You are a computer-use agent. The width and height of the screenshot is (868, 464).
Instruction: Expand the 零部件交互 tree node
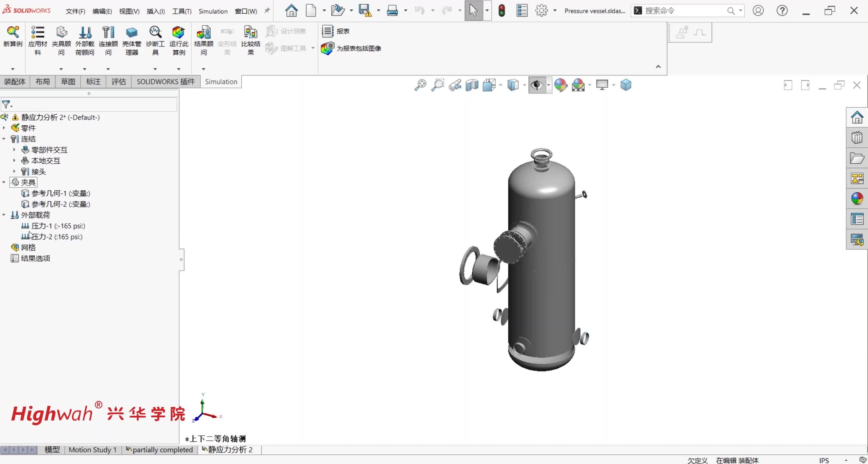14,149
